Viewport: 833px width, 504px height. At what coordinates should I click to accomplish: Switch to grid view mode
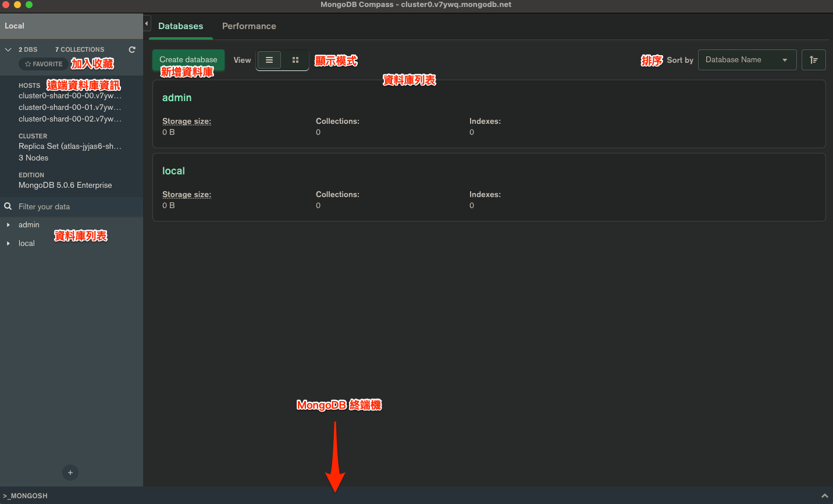[296, 60]
